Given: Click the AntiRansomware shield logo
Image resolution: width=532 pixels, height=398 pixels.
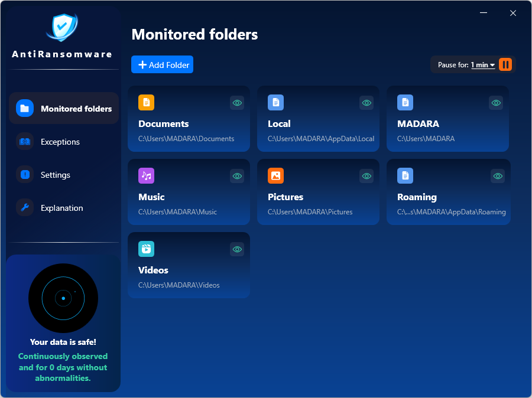Looking at the screenshot, I should tap(62, 27).
